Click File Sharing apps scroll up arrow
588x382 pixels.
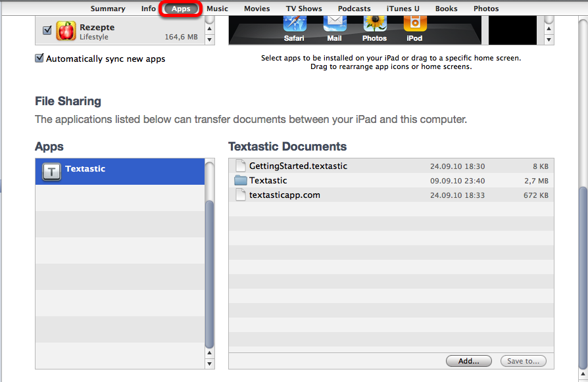click(210, 353)
